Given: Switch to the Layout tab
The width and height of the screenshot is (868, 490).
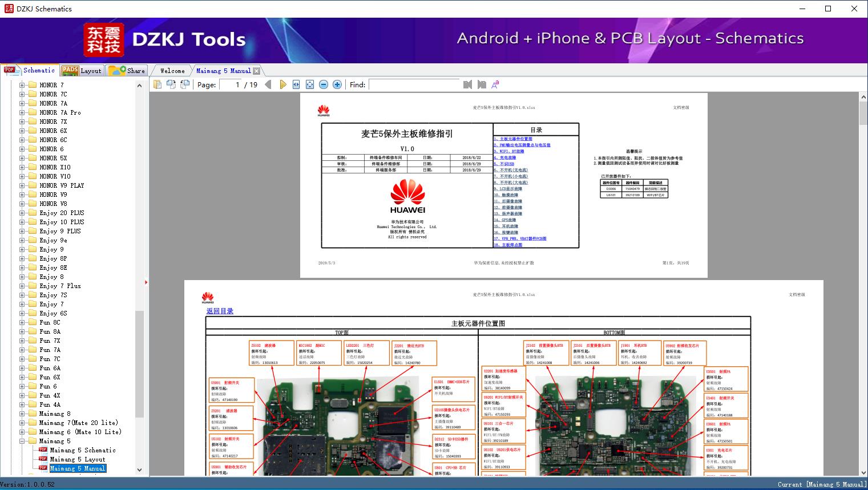Looking at the screenshot, I should point(82,71).
